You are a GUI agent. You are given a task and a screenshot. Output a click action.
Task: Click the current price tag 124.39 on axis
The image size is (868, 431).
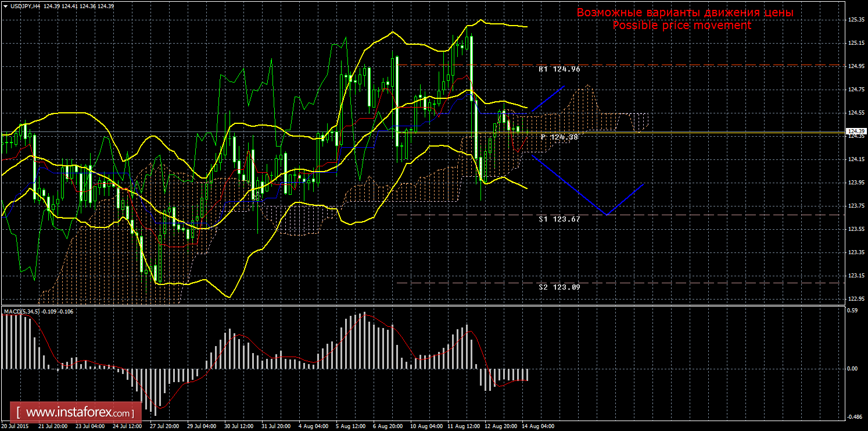click(x=856, y=131)
